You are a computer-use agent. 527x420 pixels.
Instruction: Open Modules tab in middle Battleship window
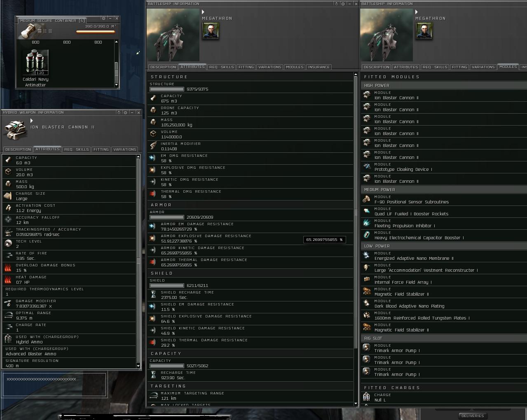(295, 67)
